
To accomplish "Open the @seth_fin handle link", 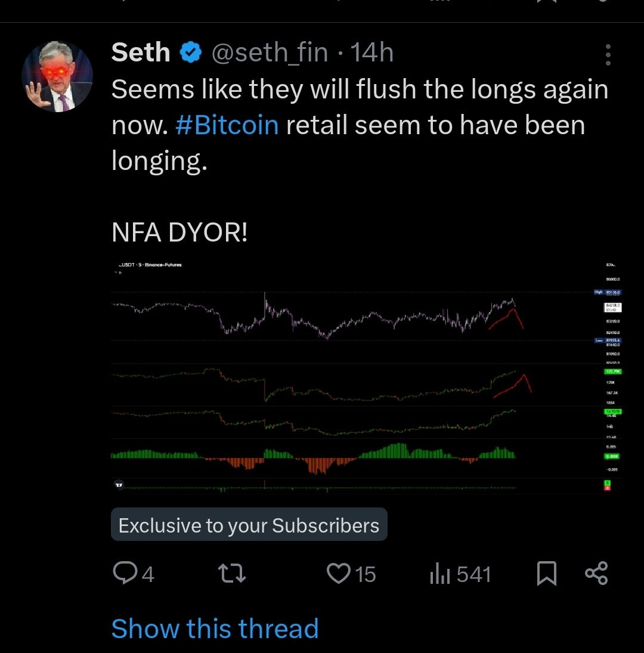I will click(x=270, y=53).
